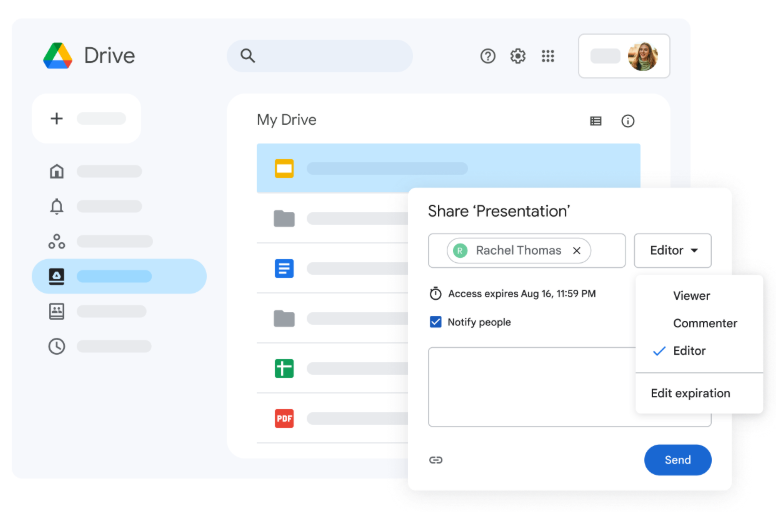Copy link using chain icon

[436, 460]
